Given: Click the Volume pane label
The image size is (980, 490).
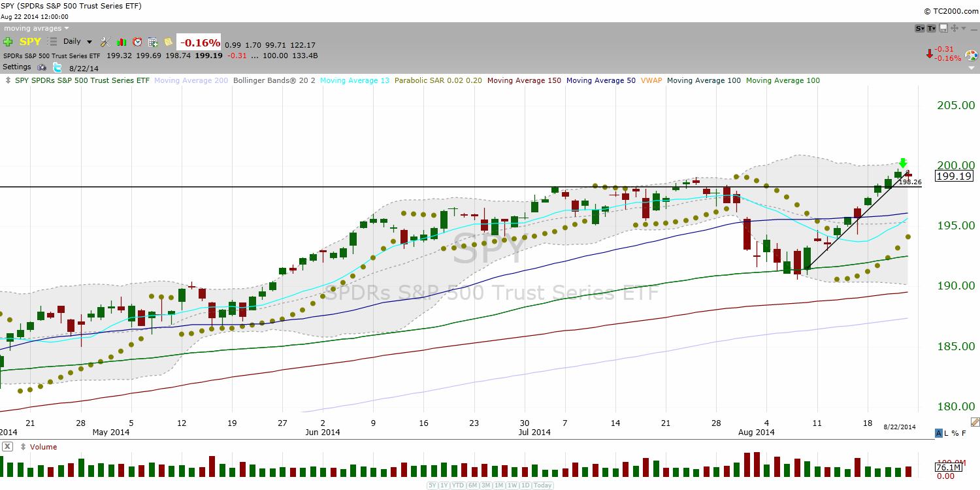Looking at the screenshot, I should coord(43,447).
